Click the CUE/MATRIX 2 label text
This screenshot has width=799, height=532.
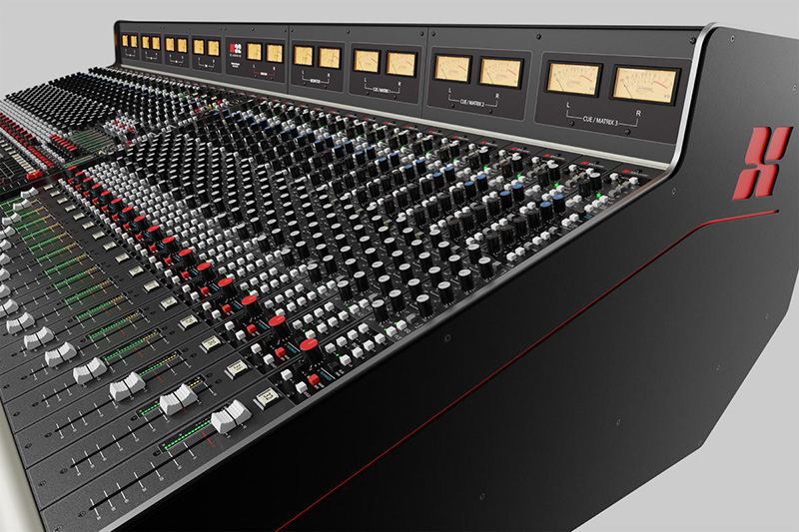474,101
